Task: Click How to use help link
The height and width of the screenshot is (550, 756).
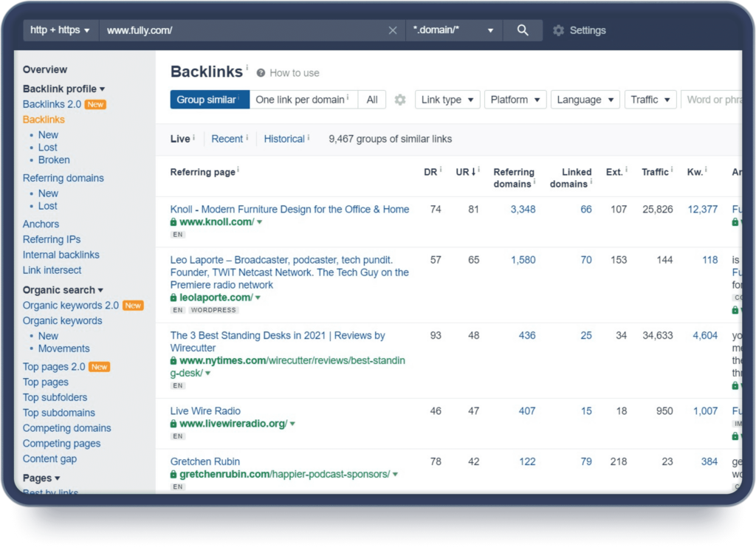Action: point(294,73)
